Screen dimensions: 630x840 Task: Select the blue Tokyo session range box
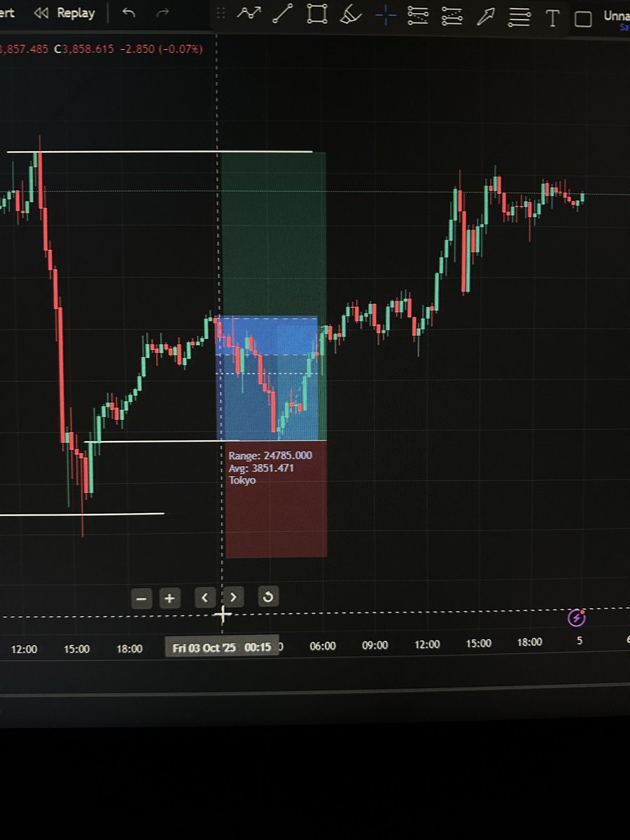point(267,379)
